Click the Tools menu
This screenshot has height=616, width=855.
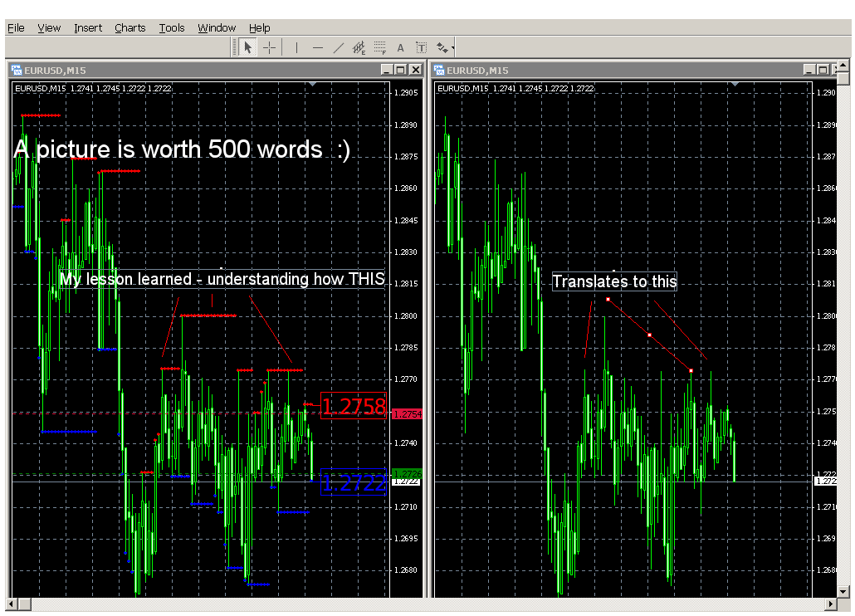tap(172, 27)
